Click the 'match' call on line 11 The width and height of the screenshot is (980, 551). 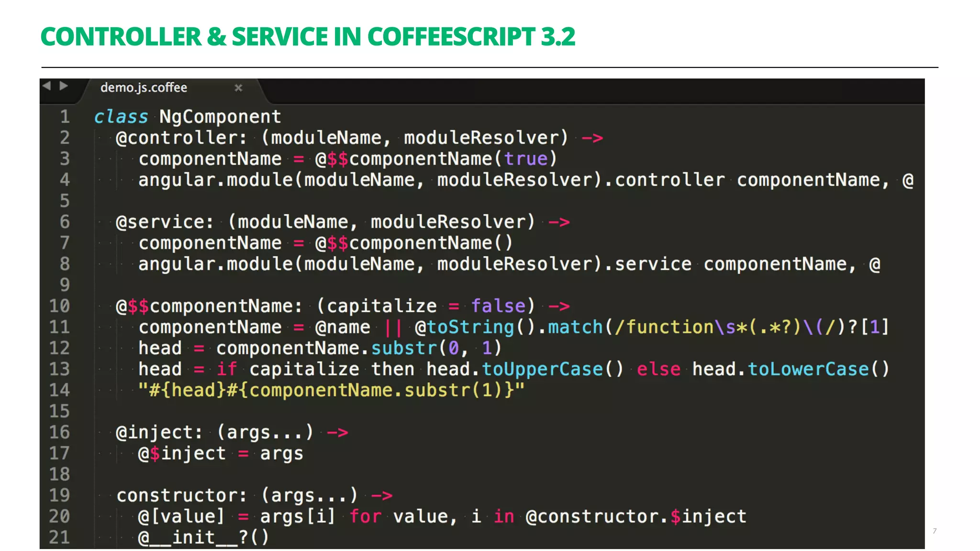pos(575,327)
